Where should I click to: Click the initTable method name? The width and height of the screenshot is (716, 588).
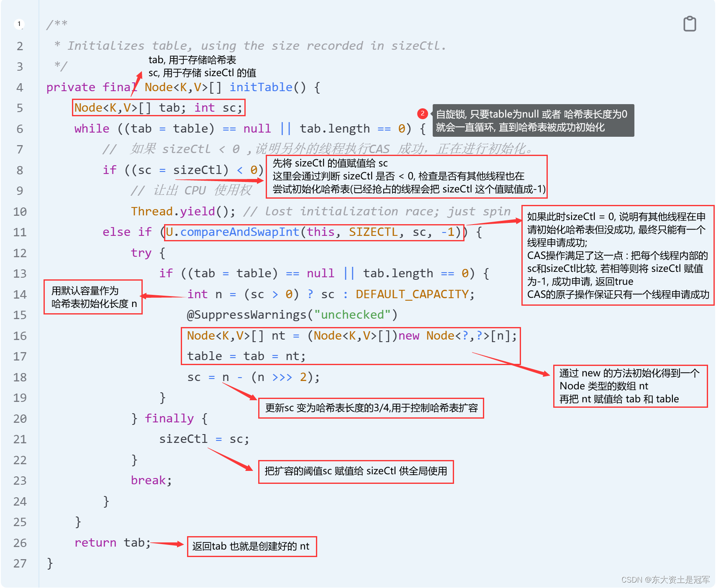point(260,87)
